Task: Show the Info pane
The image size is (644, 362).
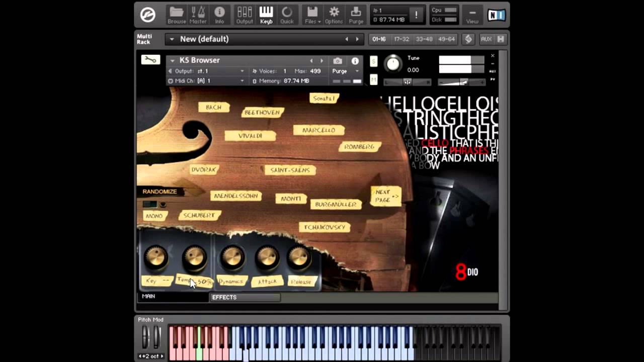Action: [219, 15]
